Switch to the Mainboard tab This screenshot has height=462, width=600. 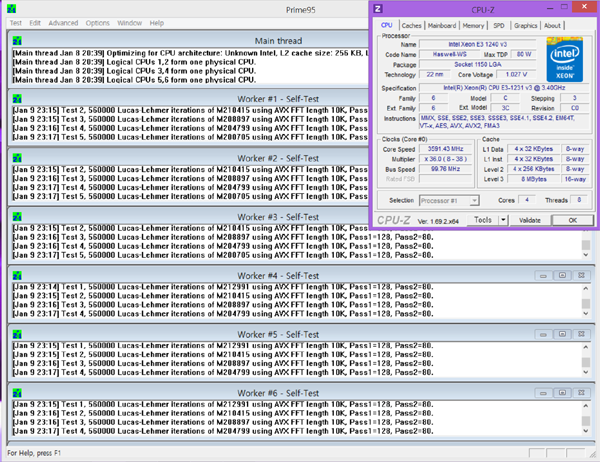442,26
